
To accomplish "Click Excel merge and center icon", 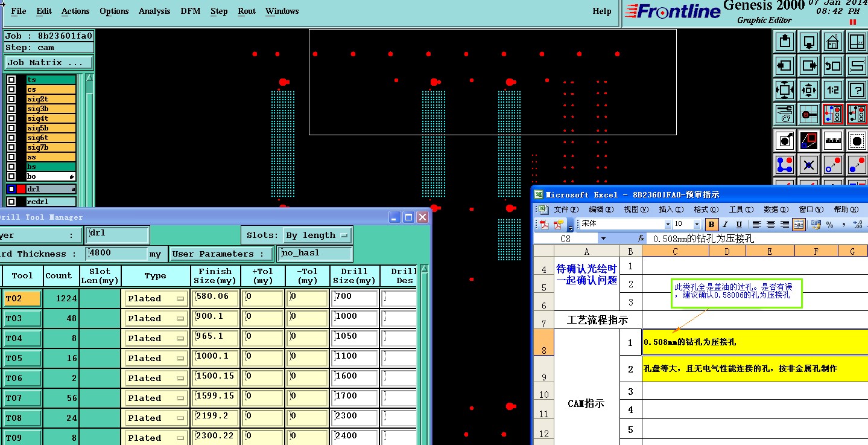I will coord(799,224).
